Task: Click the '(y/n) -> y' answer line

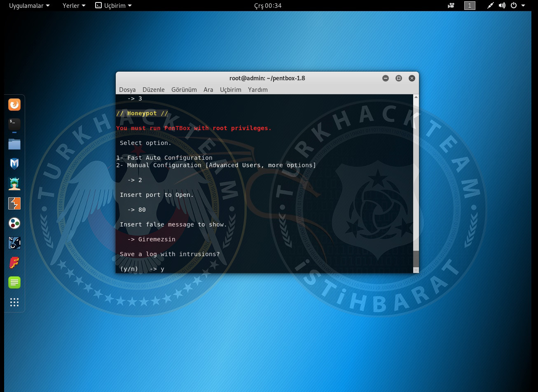Action: click(142, 269)
